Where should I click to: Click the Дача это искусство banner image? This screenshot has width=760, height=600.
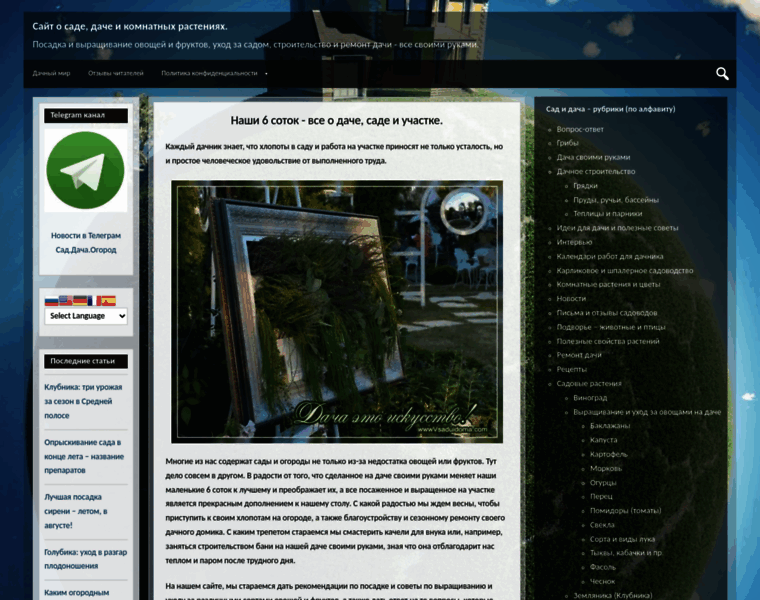click(337, 311)
